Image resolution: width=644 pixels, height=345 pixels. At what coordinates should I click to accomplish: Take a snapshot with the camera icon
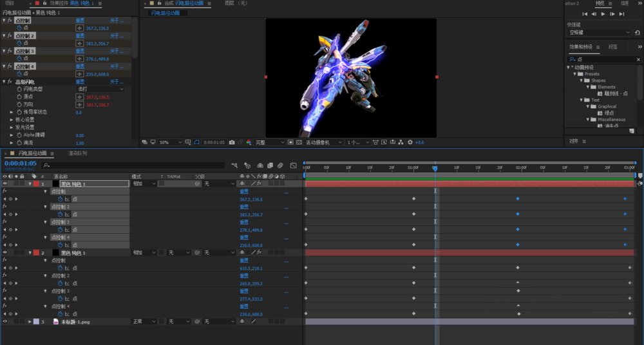[x=231, y=142]
